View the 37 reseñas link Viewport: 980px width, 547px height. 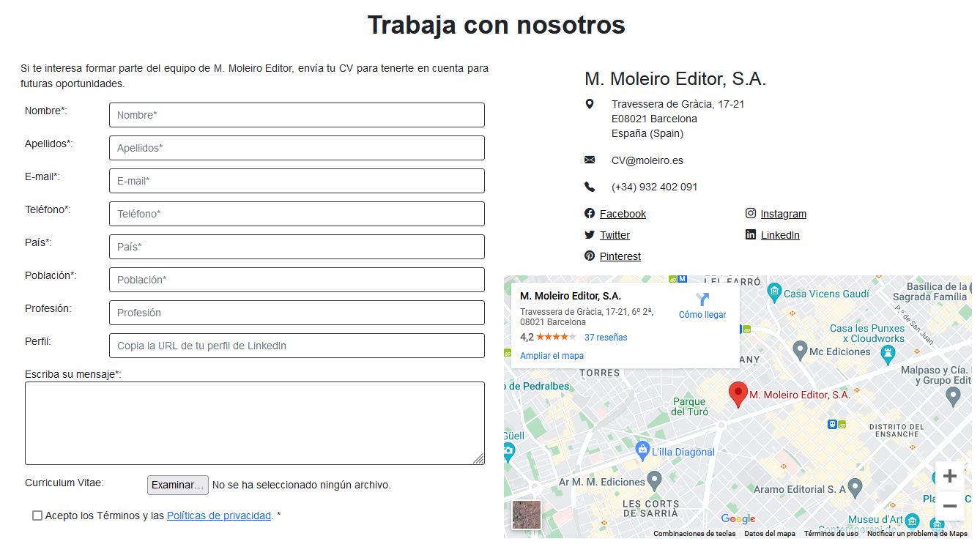[x=605, y=337]
